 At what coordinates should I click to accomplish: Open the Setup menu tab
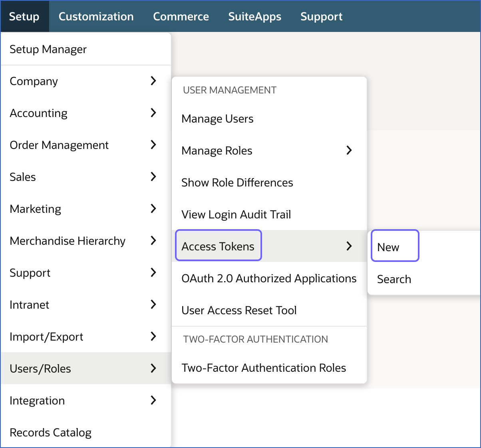pyautogui.click(x=24, y=16)
